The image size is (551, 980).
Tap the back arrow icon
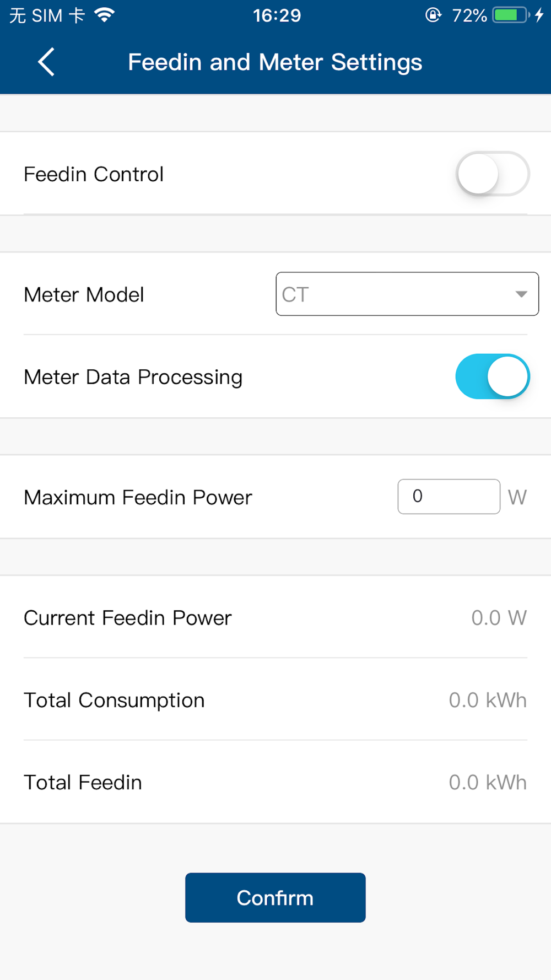[x=46, y=62]
